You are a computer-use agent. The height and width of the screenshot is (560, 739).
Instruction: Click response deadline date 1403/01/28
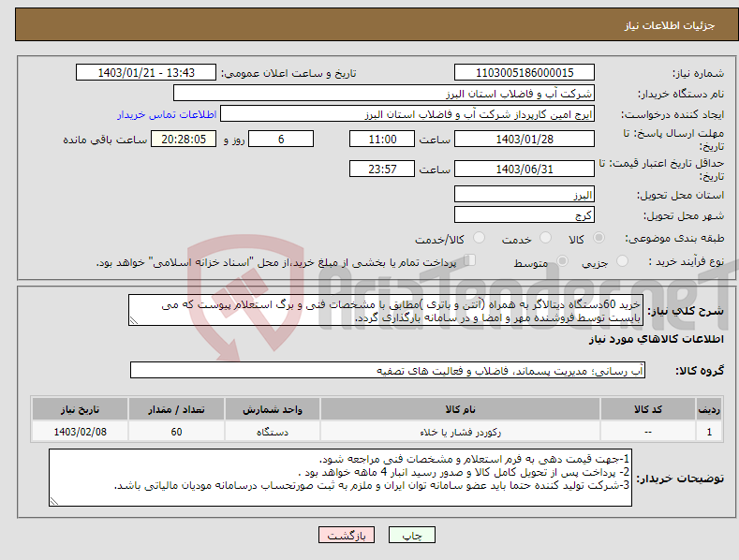pos(525,139)
